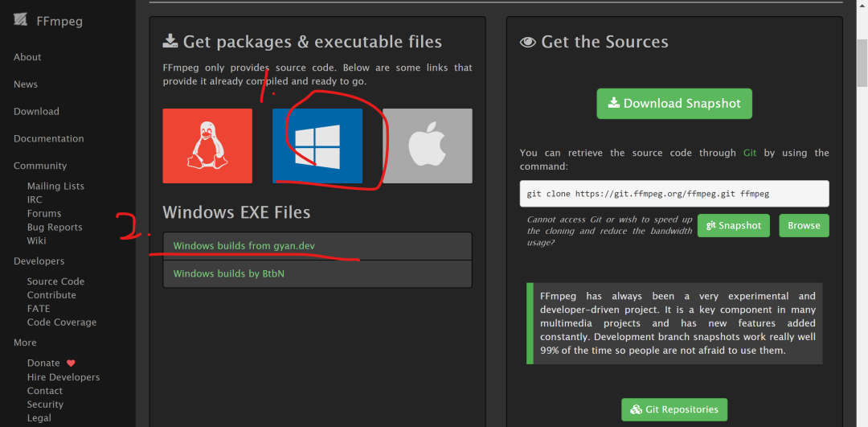Click the git Snapshot button

pos(734,225)
